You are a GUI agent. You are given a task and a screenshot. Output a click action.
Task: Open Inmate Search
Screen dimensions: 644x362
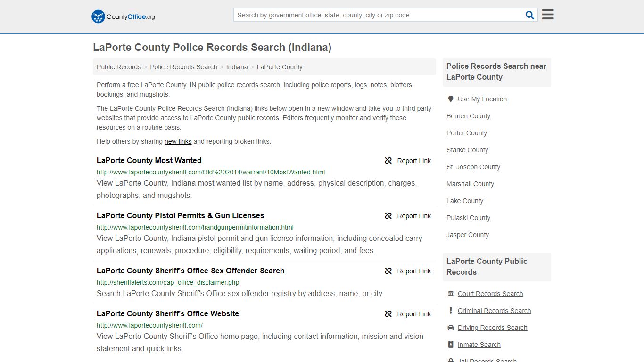click(479, 345)
